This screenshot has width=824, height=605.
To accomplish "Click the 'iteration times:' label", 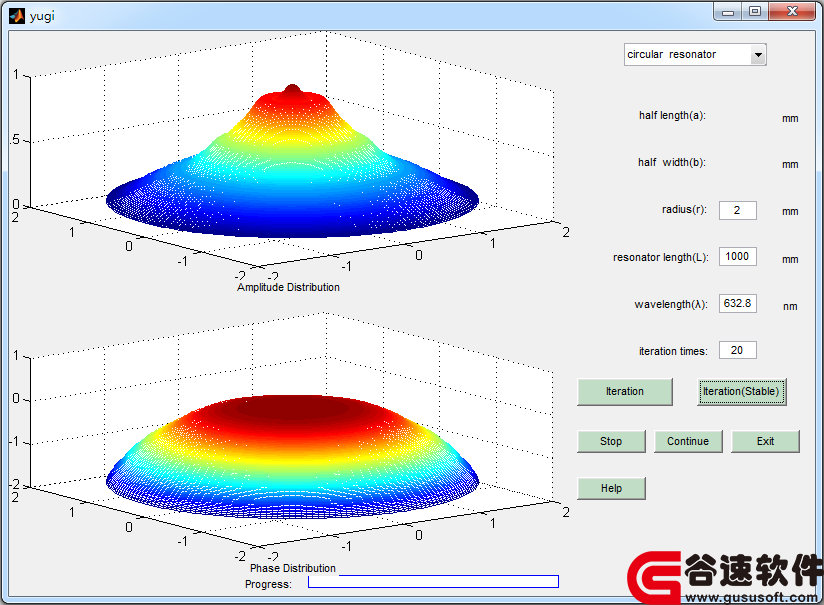I will click(673, 351).
